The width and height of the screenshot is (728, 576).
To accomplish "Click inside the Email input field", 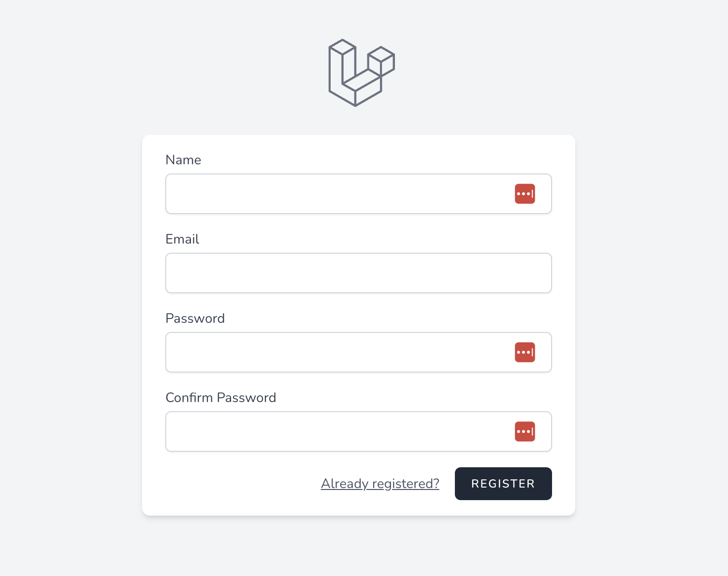I will (358, 273).
